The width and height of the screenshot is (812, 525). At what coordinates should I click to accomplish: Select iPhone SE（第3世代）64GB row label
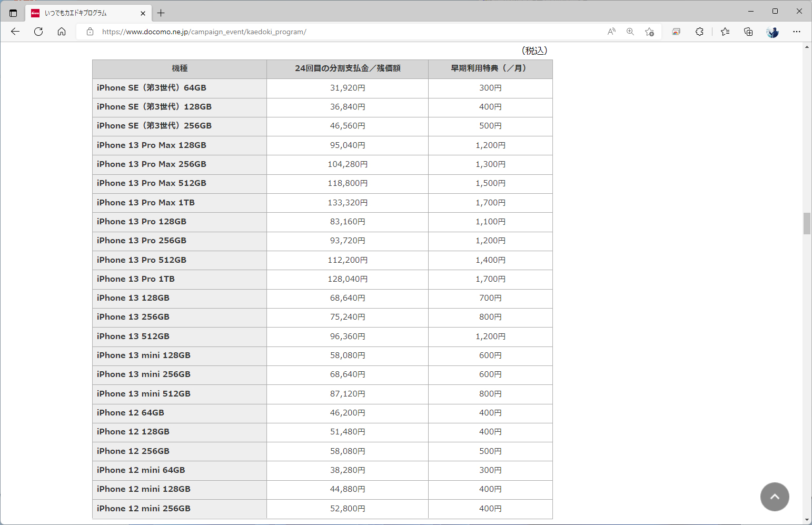click(x=151, y=88)
